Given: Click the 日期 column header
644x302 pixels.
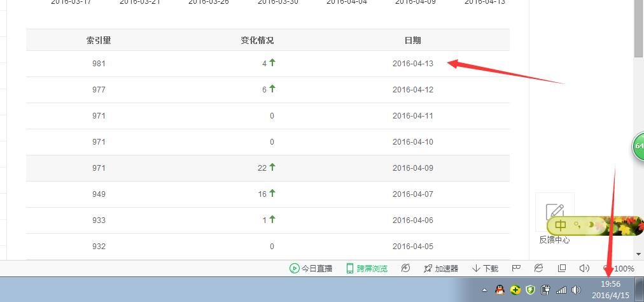Looking at the screenshot, I should [413, 40].
